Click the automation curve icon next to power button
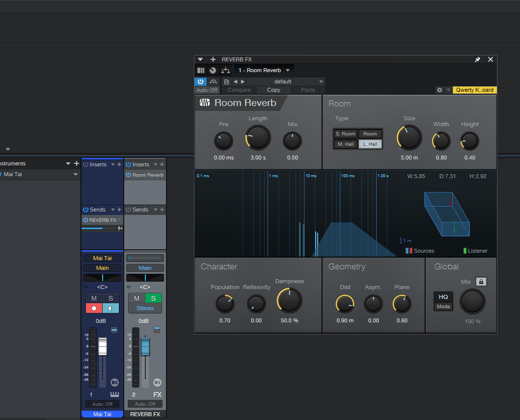Viewport: 520px width, 420px height. click(x=213, y=81)
